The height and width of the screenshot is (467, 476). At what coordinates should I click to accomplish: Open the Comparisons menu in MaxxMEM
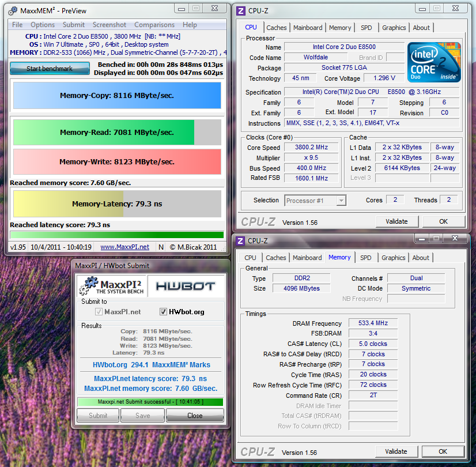(x=154, y=25)
